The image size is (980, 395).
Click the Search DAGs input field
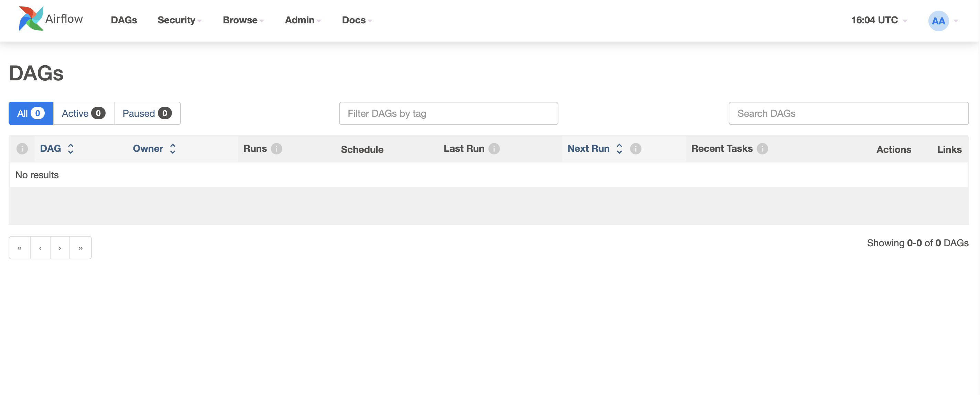point(848,113)
